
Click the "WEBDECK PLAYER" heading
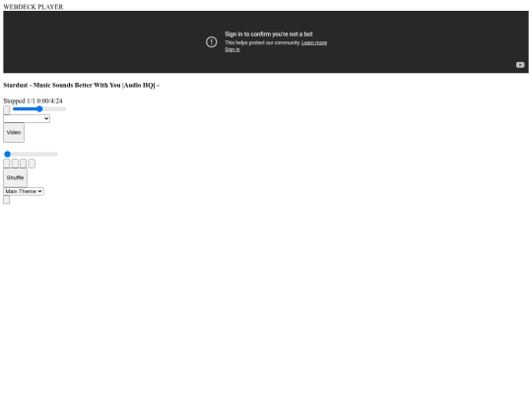coord(33,7)
